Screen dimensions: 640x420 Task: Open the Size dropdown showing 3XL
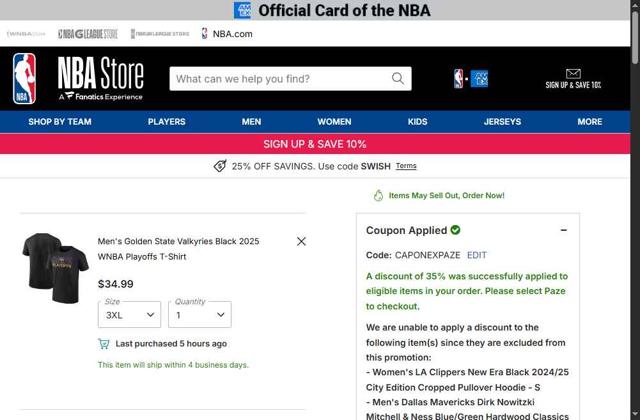click(129, 314)
